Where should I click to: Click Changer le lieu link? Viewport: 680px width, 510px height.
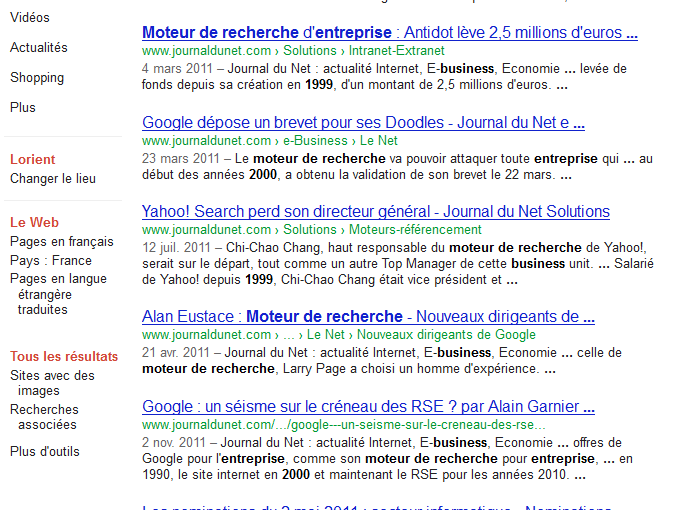point(53,178)
